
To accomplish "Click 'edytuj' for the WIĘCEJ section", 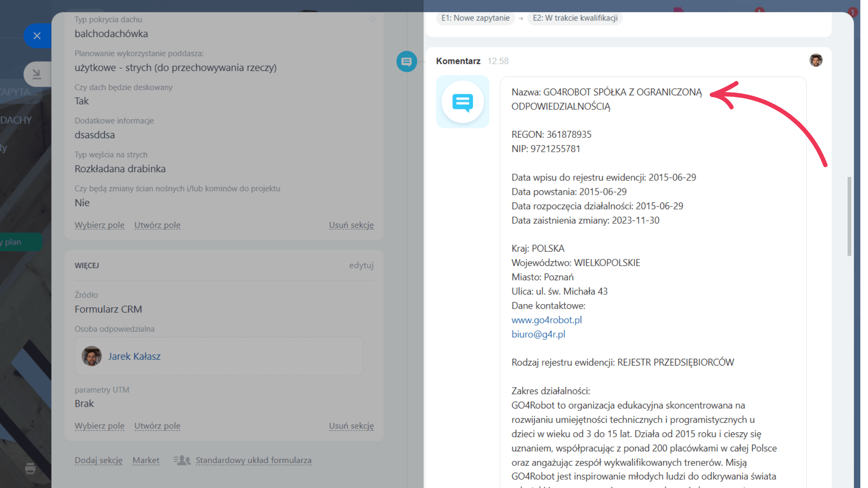I will (x=361, y=265).
